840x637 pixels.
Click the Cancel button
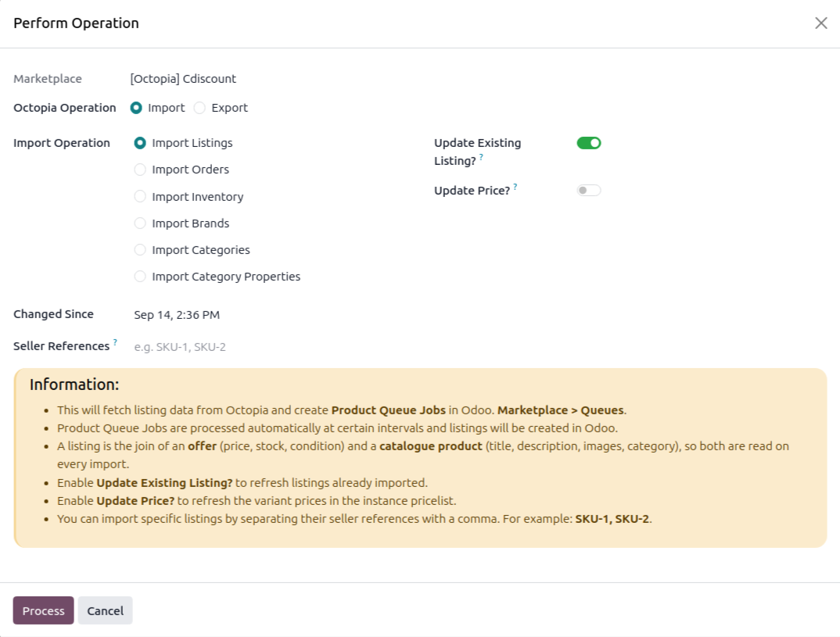pyautogui.click(x=105, y=610)
